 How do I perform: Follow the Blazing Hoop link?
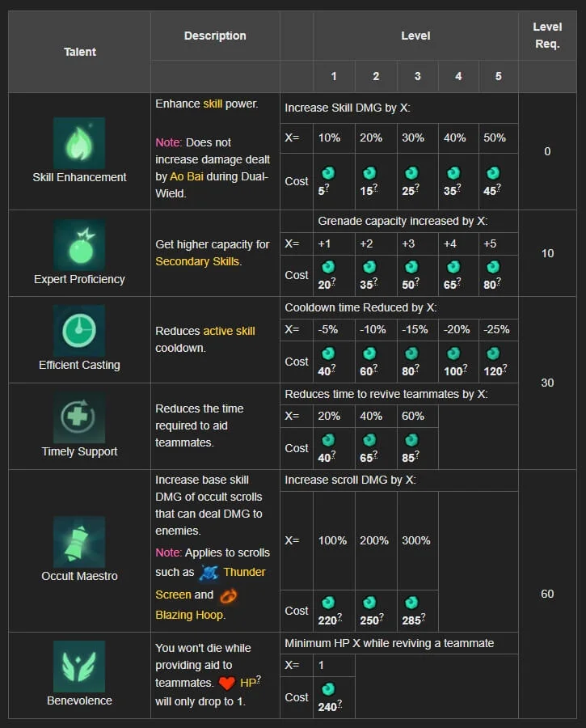(x=188, y=615)
